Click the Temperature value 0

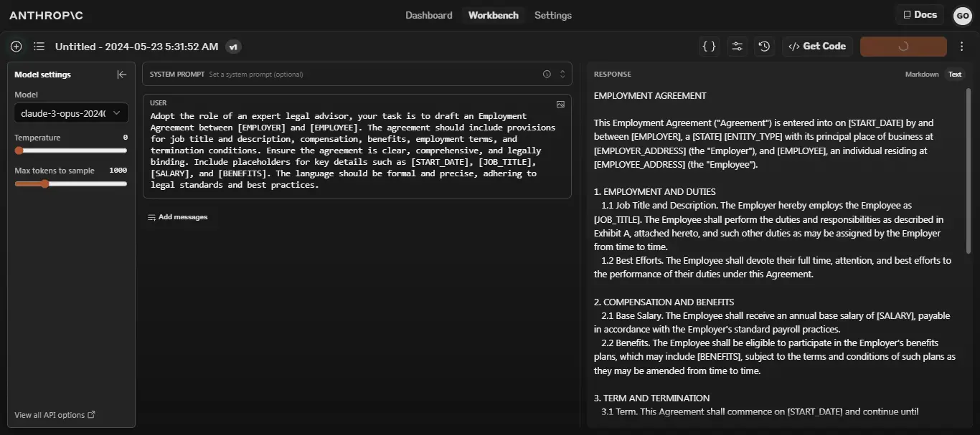(x=126, y=138)
